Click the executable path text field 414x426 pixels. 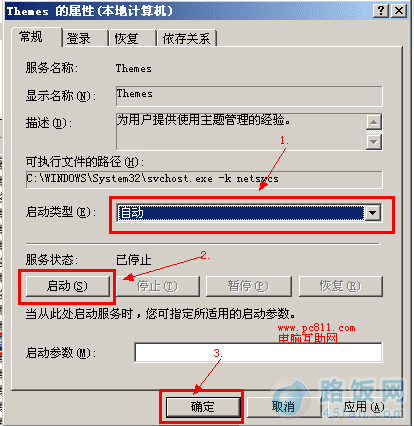pyautogui.click(x=204, y=179)
